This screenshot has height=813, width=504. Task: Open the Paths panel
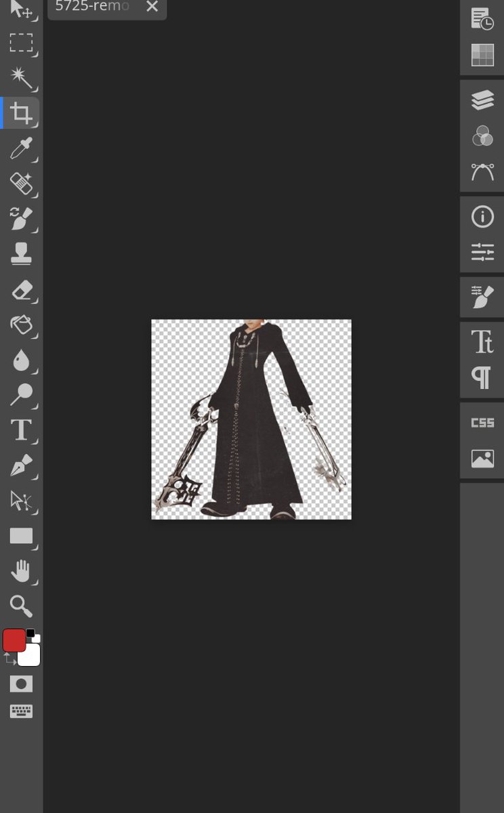[482, 171]
